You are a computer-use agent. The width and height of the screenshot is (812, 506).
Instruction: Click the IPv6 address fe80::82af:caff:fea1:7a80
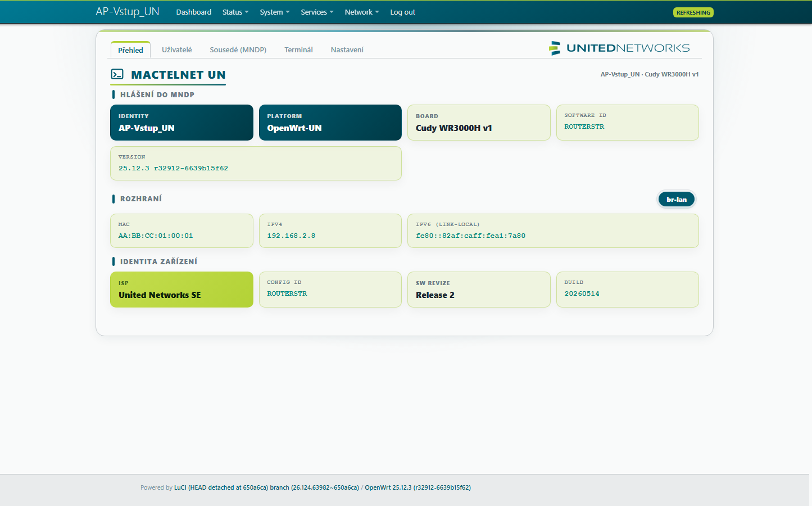point(471,236)
